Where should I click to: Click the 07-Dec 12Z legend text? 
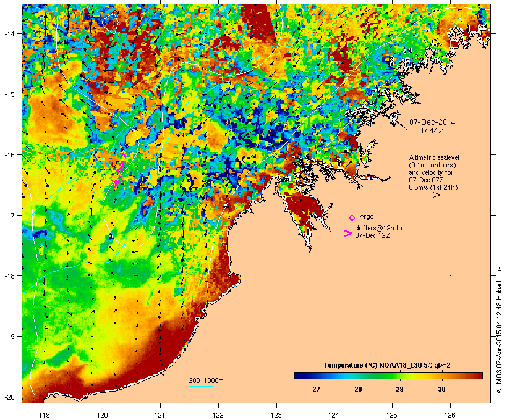coord(372,235)
